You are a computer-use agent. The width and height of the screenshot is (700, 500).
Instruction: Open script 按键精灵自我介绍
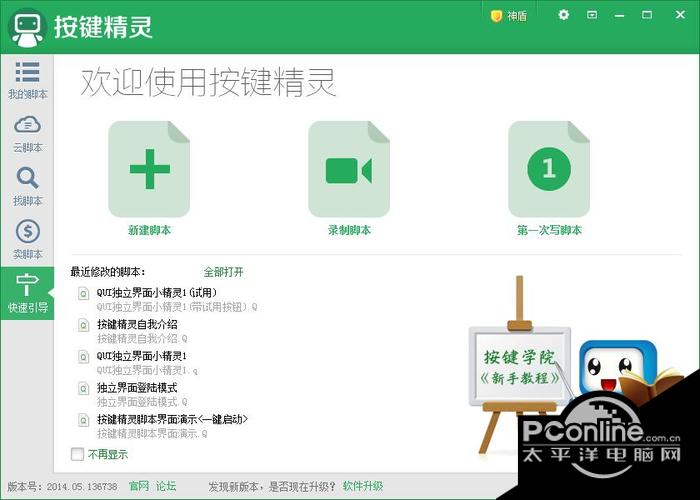(x=137, y=324)
